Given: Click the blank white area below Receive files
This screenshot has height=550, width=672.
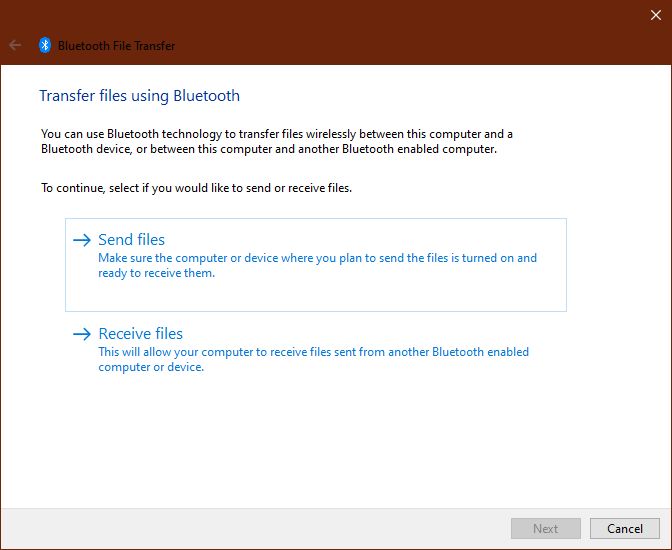Looking at the screenshot, I should point(336,440).
